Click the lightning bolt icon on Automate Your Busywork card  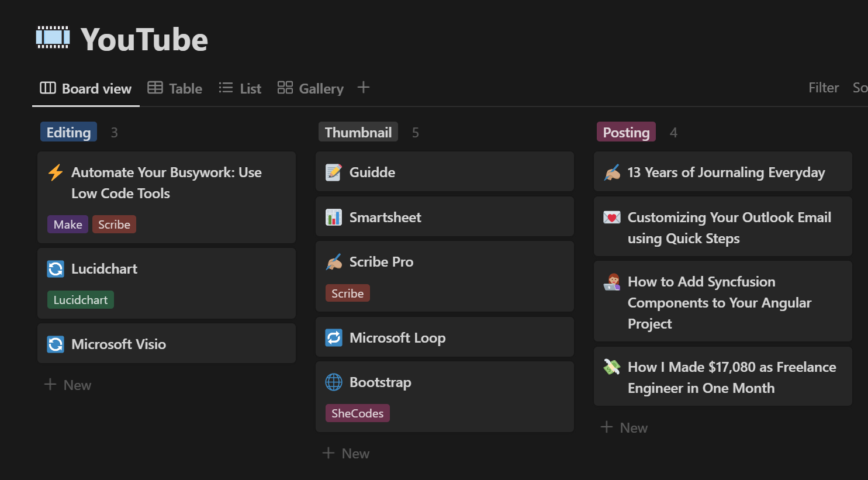56,172
